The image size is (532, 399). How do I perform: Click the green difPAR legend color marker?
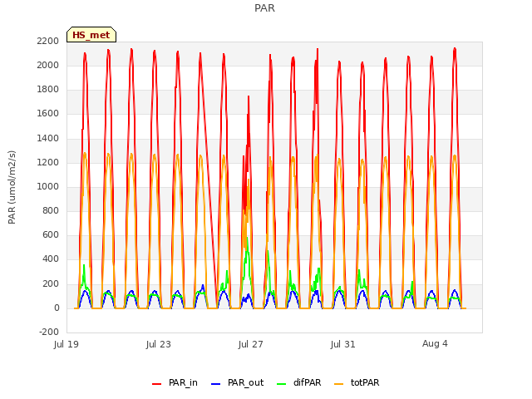281,383
